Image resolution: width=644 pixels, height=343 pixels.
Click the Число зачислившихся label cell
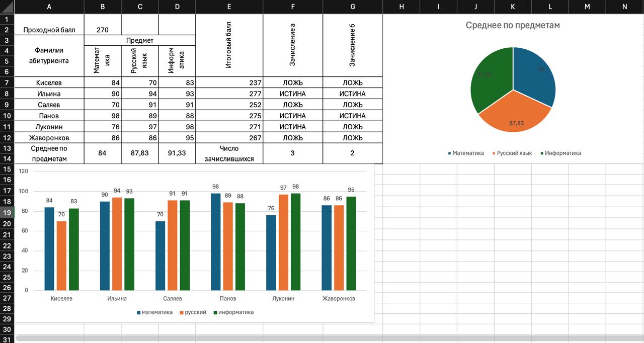pos(229,153)
